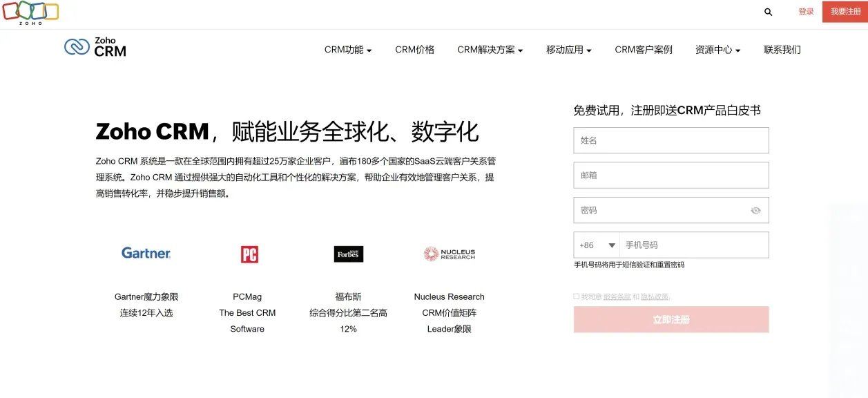Focus the 密码 input field
This screenshot has height=398, width=868.
(x=671, y=210)
